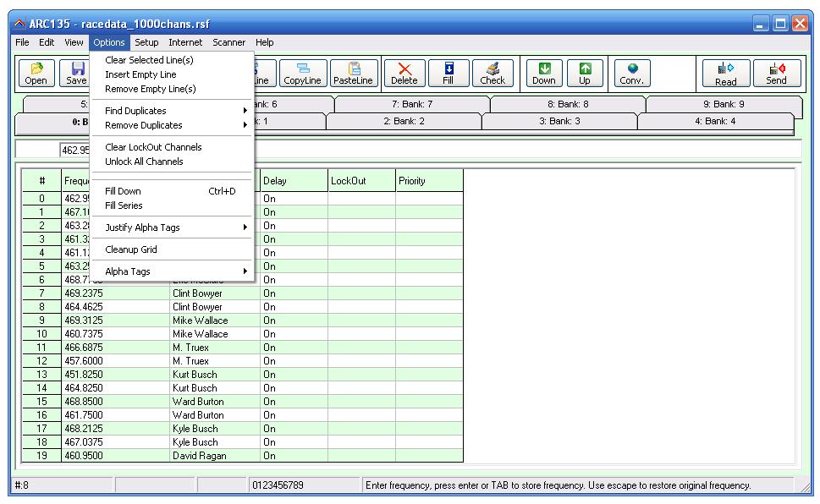Click the Priority column header
The image size is (820, 504).
tap(429, 181)
